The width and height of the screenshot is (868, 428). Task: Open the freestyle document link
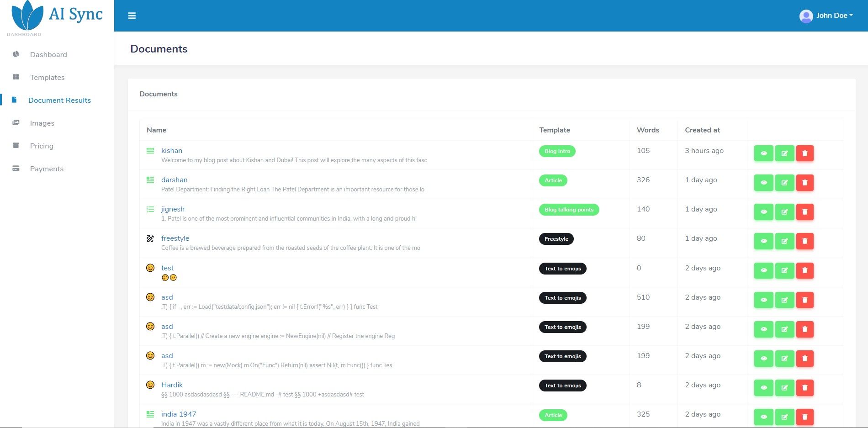(175, 238)
